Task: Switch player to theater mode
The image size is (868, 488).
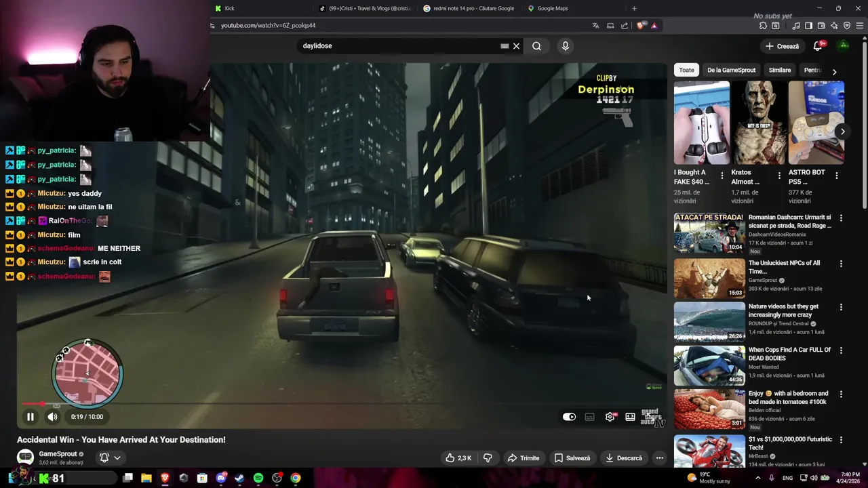Action: coord(631,417)
